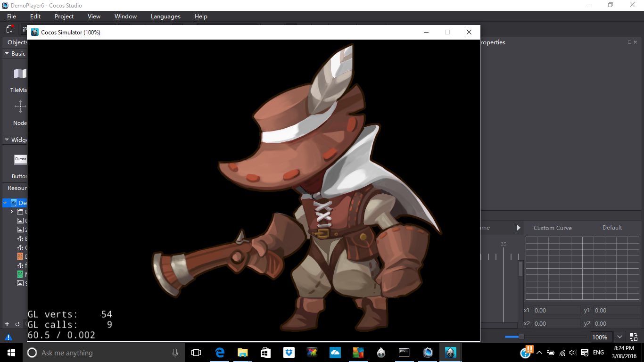This screenshot has height=362, width=644.
Task: Click the timeline frame 35 marker
Action: point(504,244)
